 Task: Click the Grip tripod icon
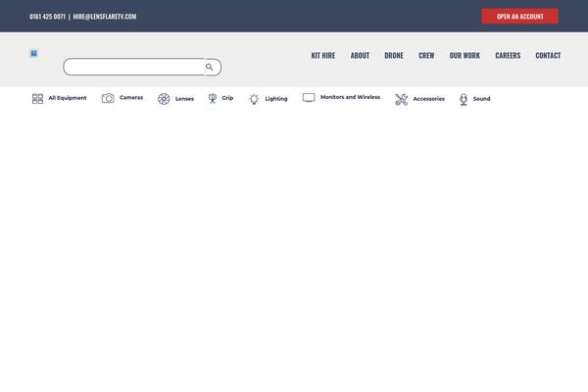click(213, 99)
